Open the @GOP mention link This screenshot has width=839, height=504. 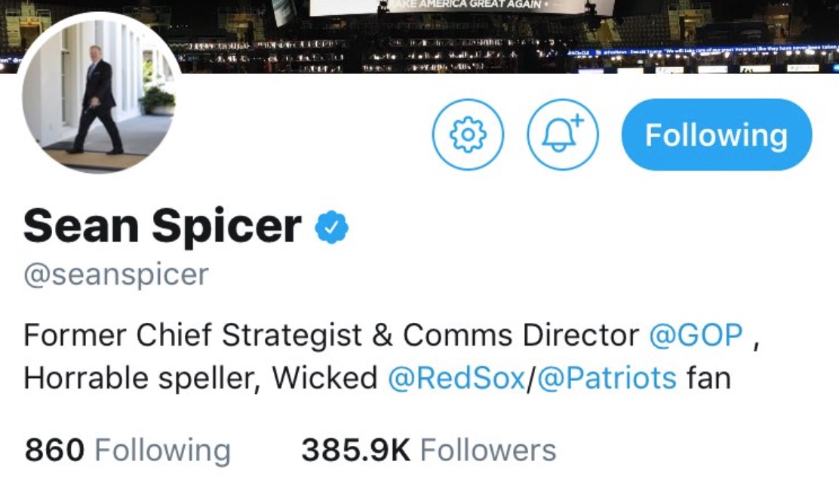[696, 335]
